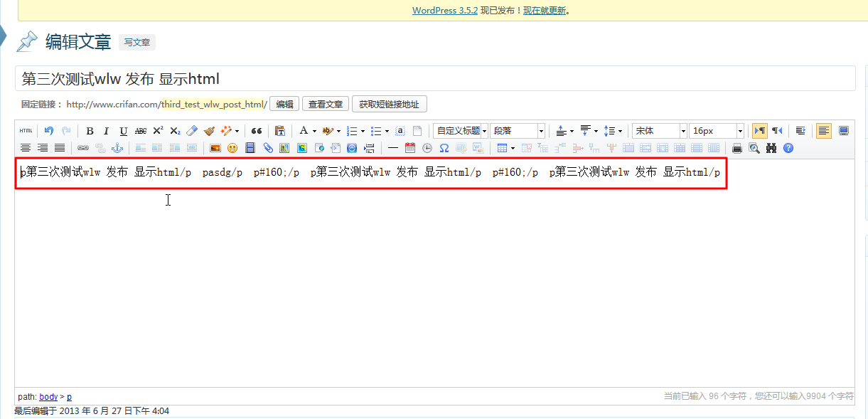The width and height of the screenshot is (868, 419).
Task: Expand bullet list style dropdown
Action: (387, 131)
